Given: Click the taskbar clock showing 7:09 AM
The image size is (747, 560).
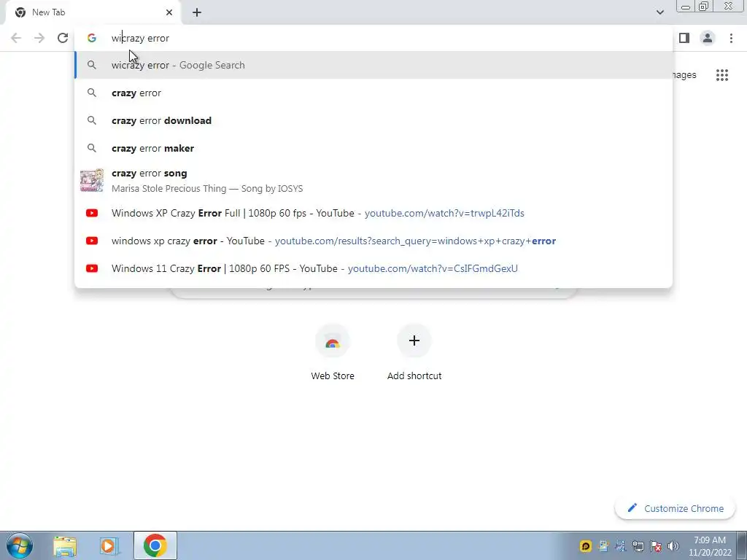Looking at the screenshot, I should (x=710, y=546).
